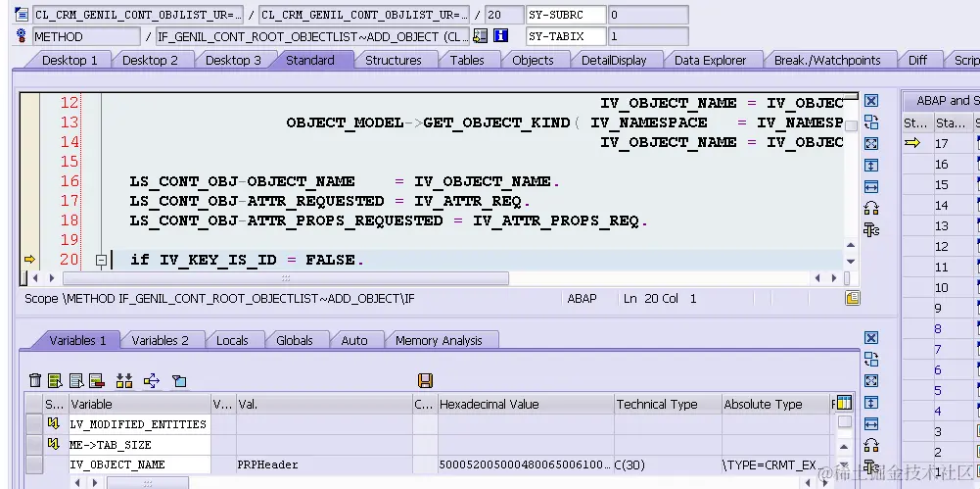Click maximize vertically icon beside the variables panel
This screenshot has width=980, height=489.
(x=871, y=402)
